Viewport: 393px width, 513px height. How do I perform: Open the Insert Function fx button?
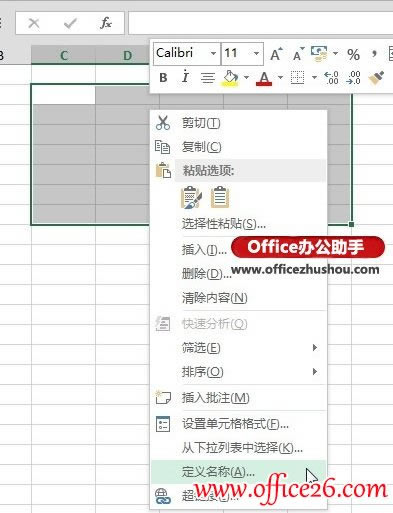click(106, 23)
